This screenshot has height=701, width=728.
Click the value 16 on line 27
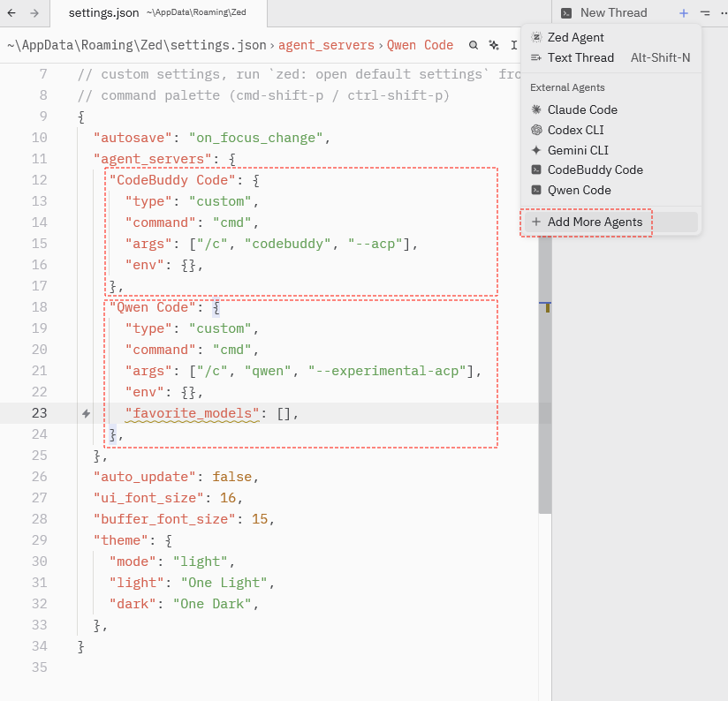click(x=228, y=498)
